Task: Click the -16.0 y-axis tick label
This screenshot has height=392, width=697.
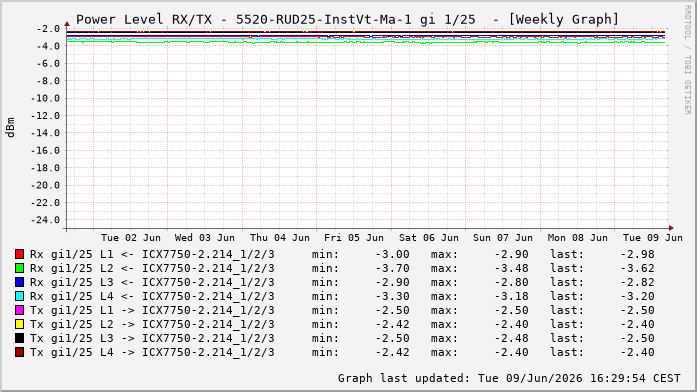Action: pyautogui.click(x=45, y=151)
